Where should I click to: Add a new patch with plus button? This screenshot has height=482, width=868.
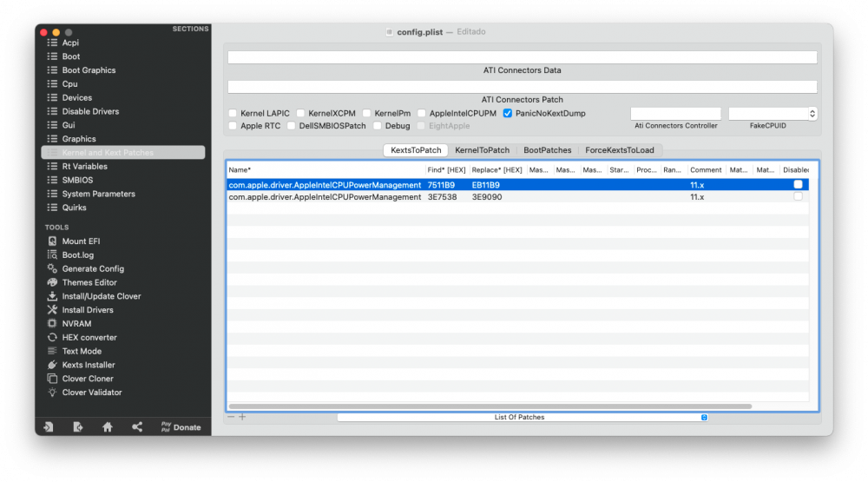[x=242, y=417]
